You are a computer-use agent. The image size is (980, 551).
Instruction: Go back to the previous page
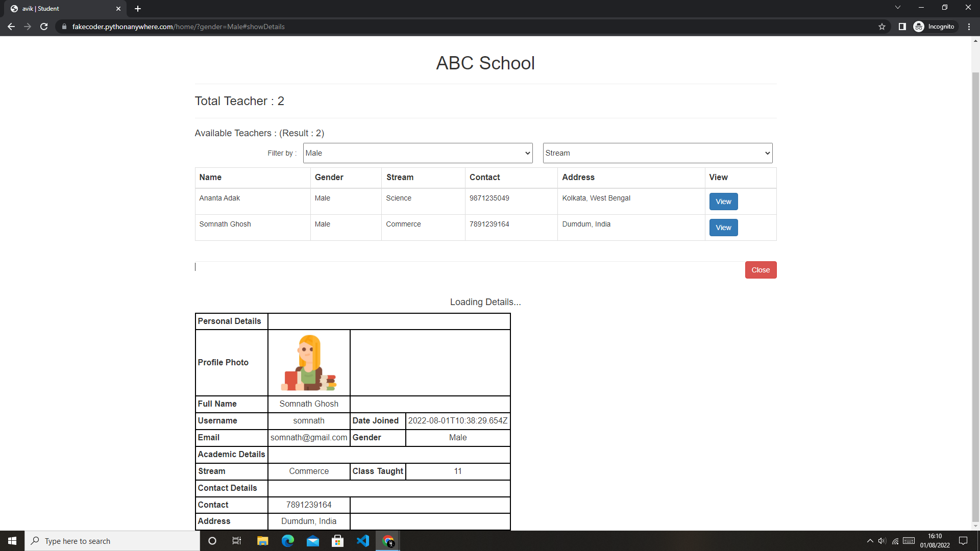(x=11, y=27)
